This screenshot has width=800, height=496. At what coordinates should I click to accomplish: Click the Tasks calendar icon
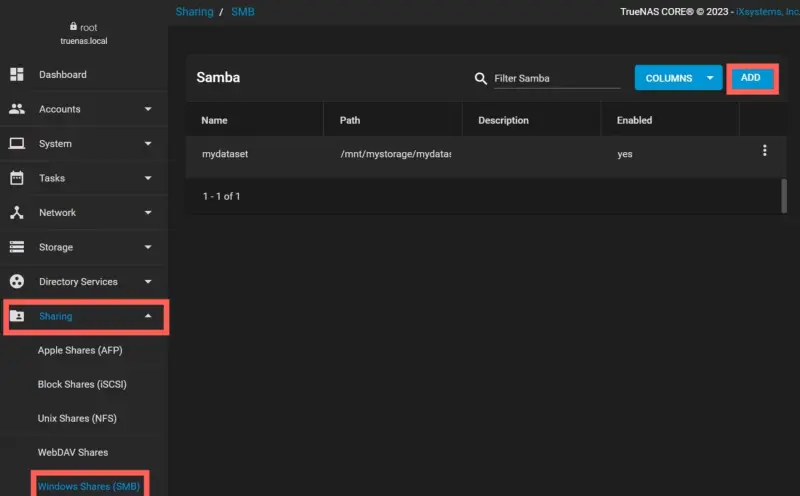(17, 178)
